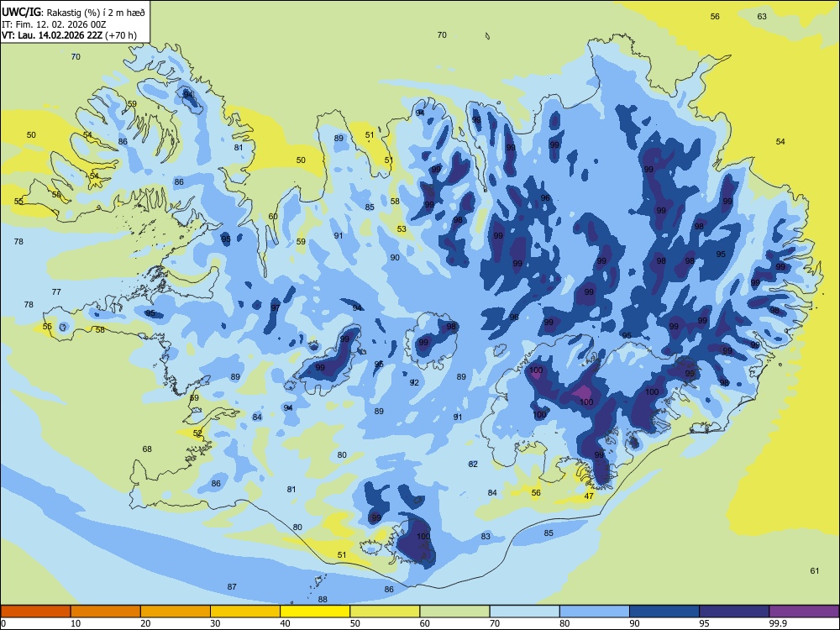The image size is (840, 630).
Task: Click the map value '47' on the south coast
Action: point(589,496)
